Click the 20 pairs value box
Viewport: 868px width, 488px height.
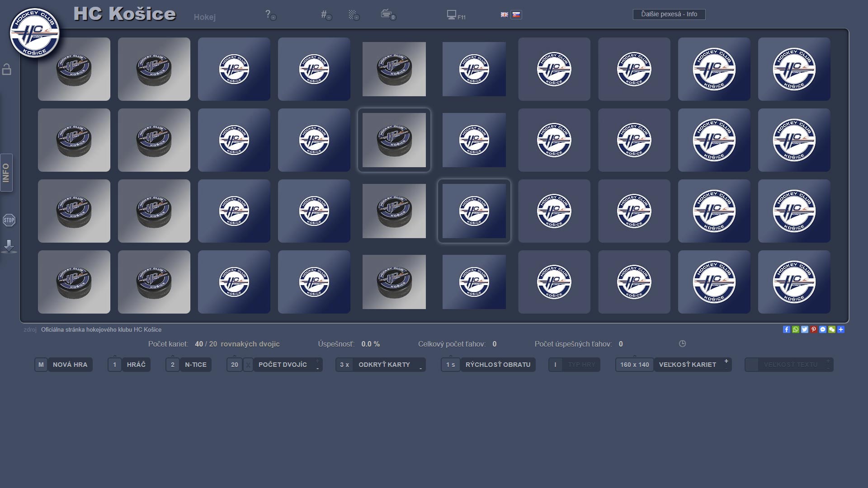point(235,365)
